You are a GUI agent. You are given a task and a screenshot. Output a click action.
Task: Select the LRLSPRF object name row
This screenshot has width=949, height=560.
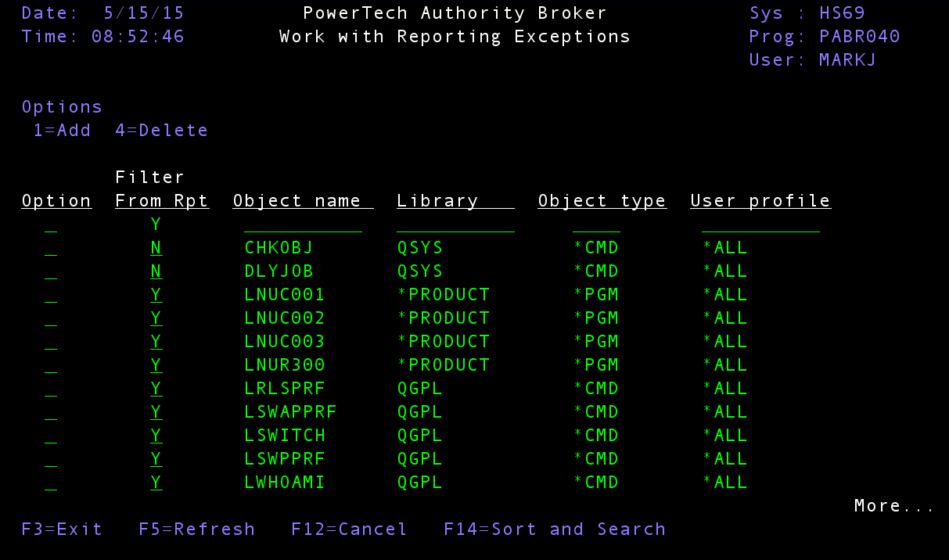pos(285,389)
